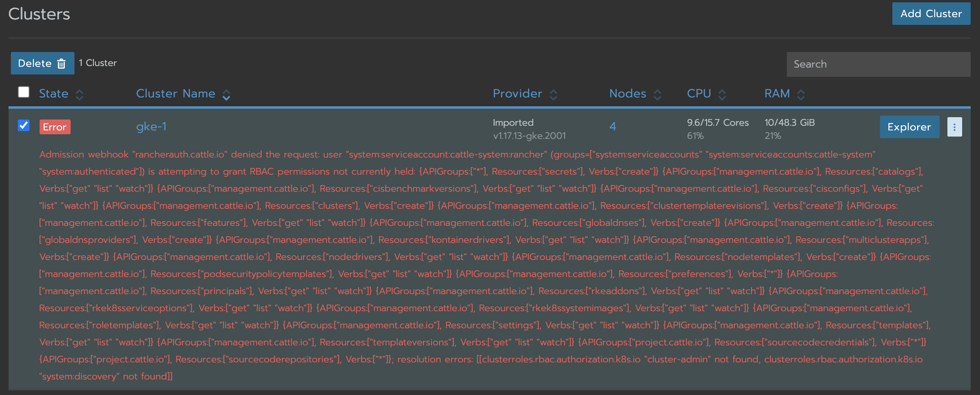Sort by Nodes column header
Image resolution: width=980 pixels, height=395 pixels.
click(x=635, y=94)
